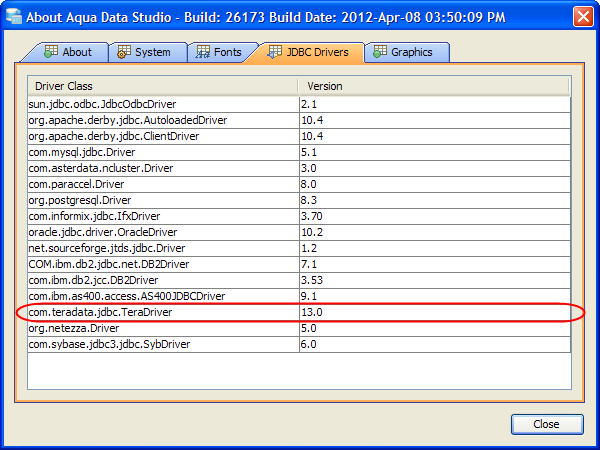The height and width of the screenshot is (450, 600).
Task: Click the About tab icon
Action: 51,52
